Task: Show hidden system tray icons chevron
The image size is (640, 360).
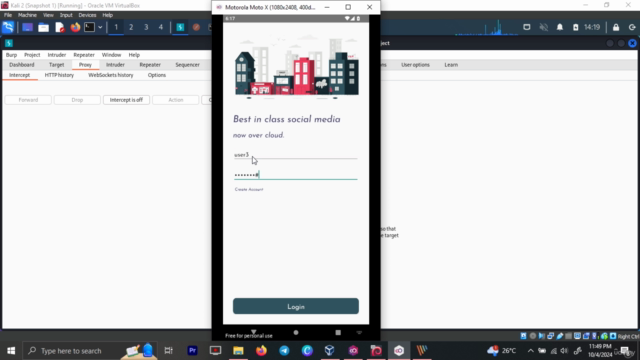Action: 531,351
